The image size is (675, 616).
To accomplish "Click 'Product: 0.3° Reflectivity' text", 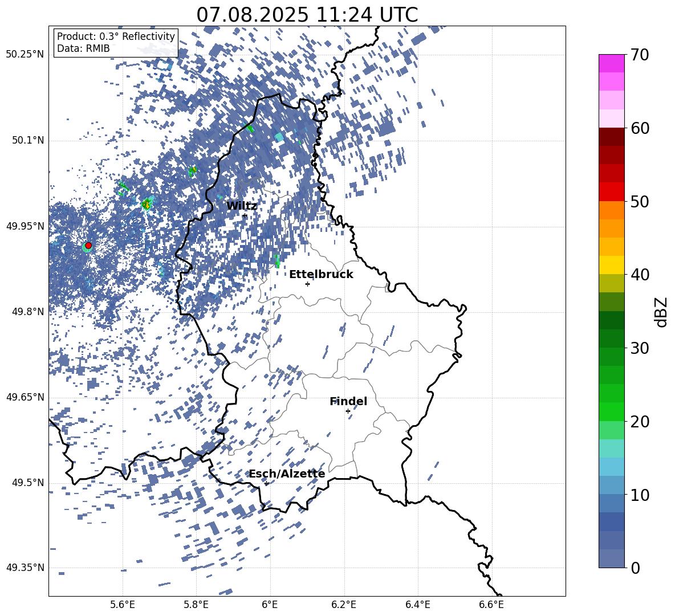I will pyautogui.click(x=116, y=36).
